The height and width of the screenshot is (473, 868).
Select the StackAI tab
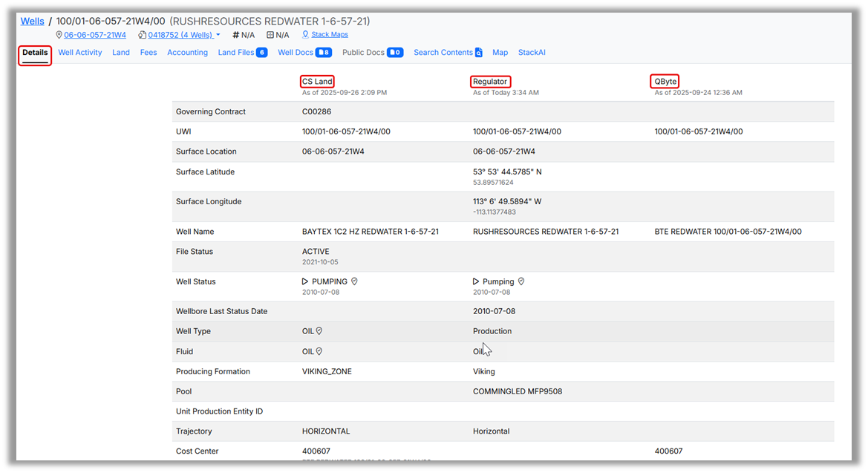tap(532, 53)
